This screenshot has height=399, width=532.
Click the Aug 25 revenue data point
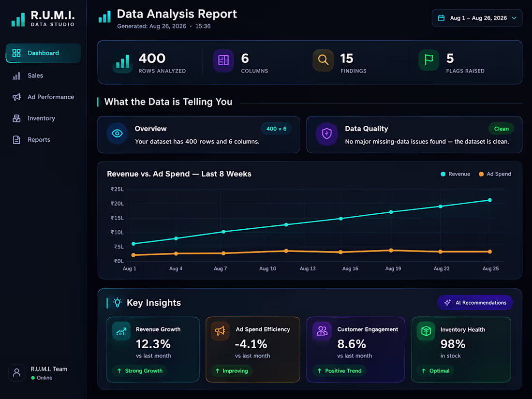[x=489, y=200]
